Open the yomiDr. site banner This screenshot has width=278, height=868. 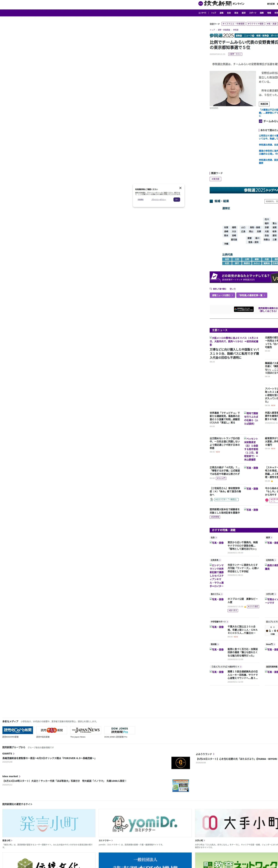click(145, 823)
